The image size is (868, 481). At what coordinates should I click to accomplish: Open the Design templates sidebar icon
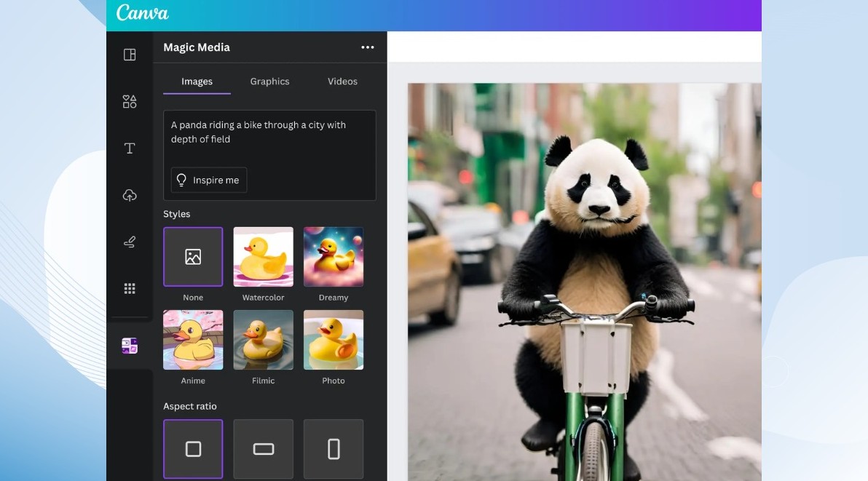(130, 55)
